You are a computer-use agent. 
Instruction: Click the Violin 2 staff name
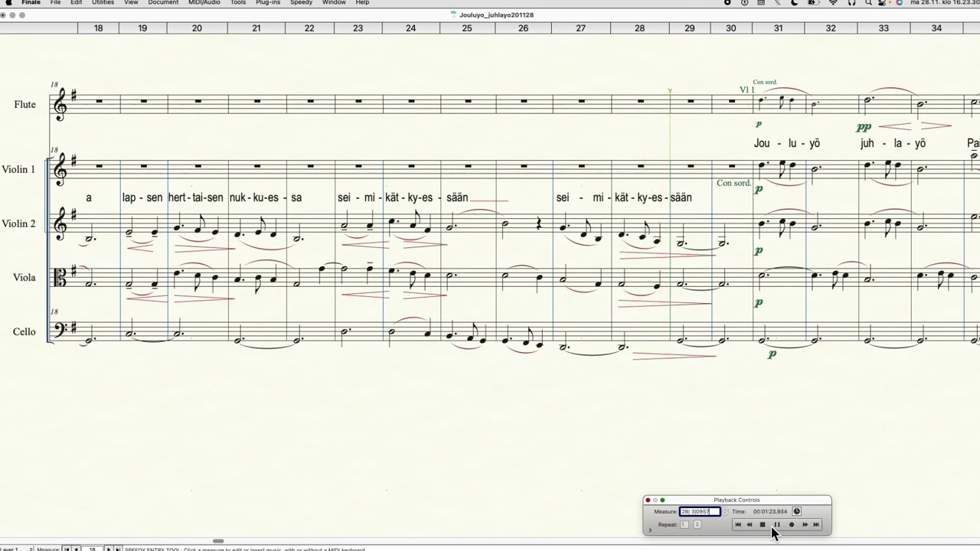(18, 224)
